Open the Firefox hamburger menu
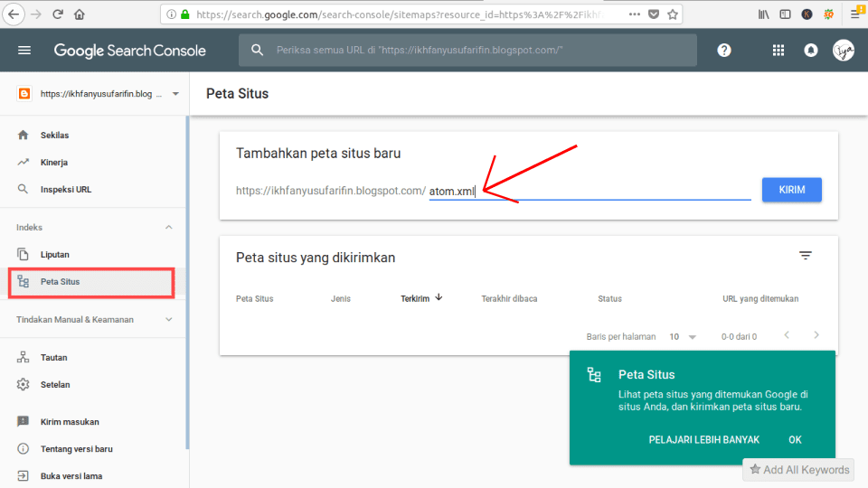Viewport: 868px width, 488px height. click(x=856, y=14)
